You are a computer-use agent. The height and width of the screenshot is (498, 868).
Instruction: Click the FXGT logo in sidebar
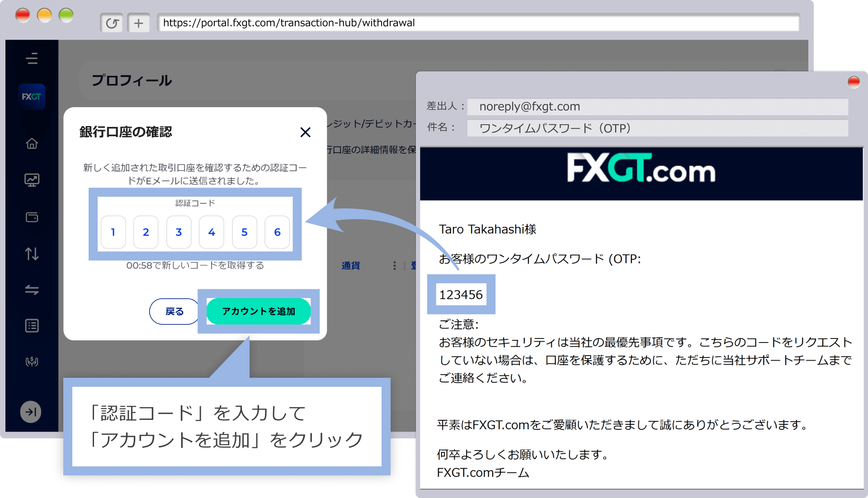[32, 96]
